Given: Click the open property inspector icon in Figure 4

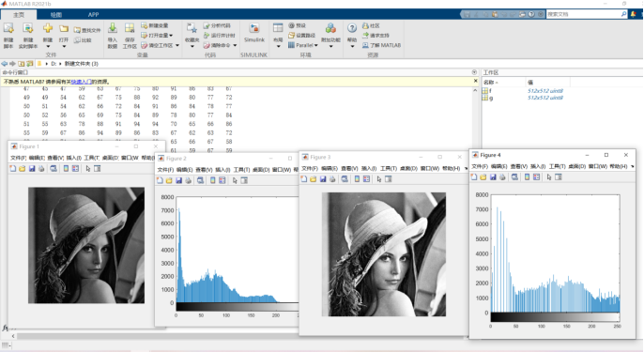Looking at the screenshot, I should (x=559, y=177).
